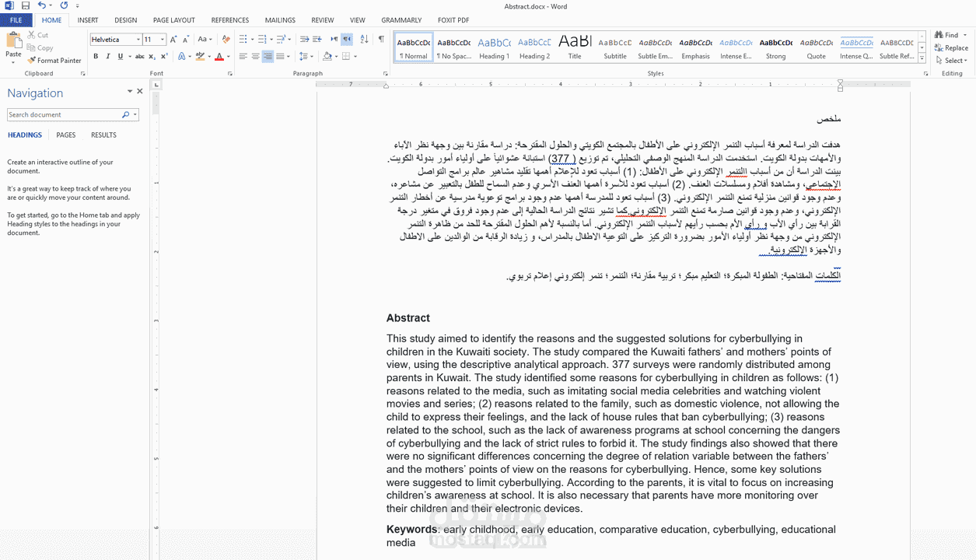Justify the paragraph text

(280, 56)
